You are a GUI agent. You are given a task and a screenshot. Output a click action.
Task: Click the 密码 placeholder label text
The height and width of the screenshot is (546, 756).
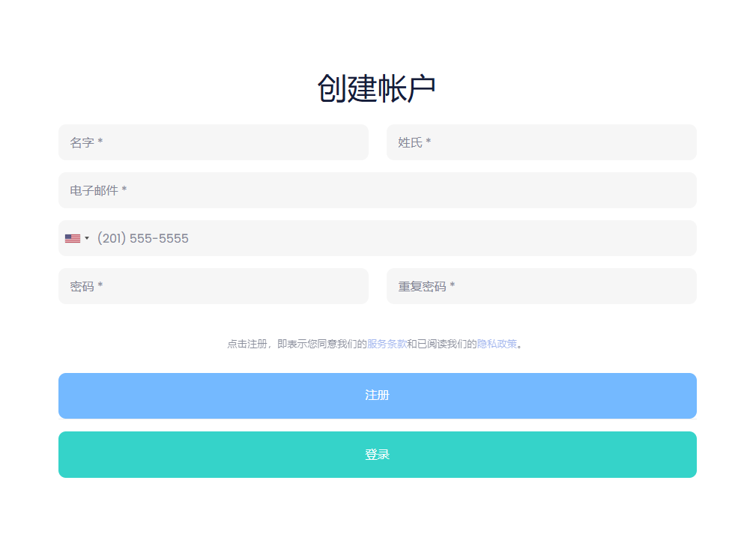click(82, 286)
